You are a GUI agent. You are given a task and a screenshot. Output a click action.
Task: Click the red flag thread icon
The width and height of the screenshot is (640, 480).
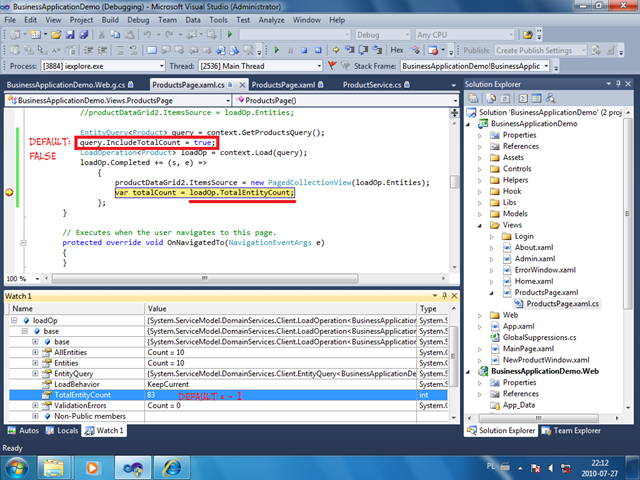coord(332,66)
